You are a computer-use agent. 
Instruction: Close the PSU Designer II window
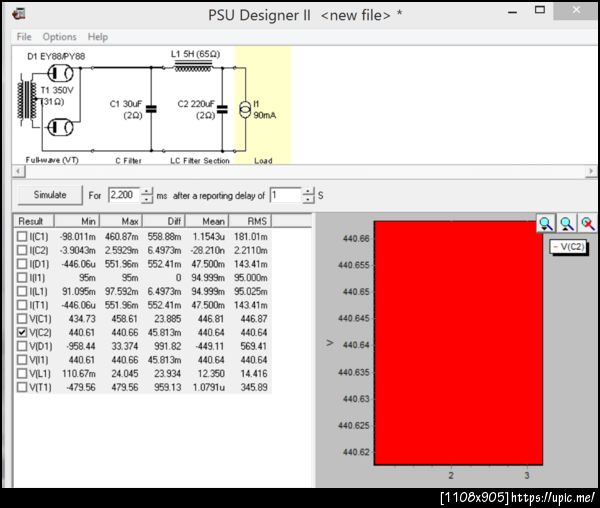click(576, 11)
